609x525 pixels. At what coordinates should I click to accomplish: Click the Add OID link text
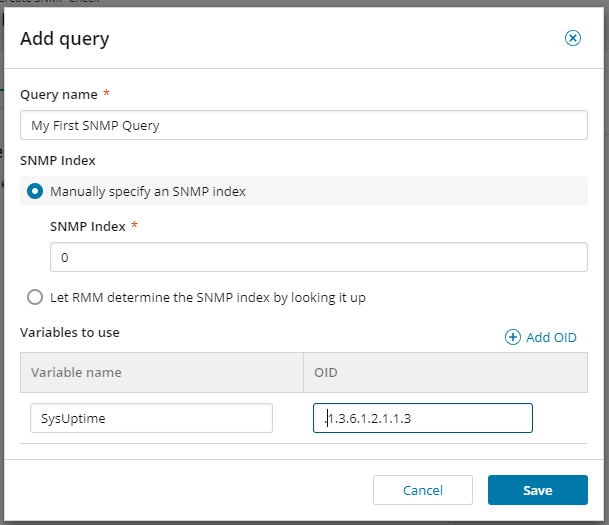coord(551,337)
